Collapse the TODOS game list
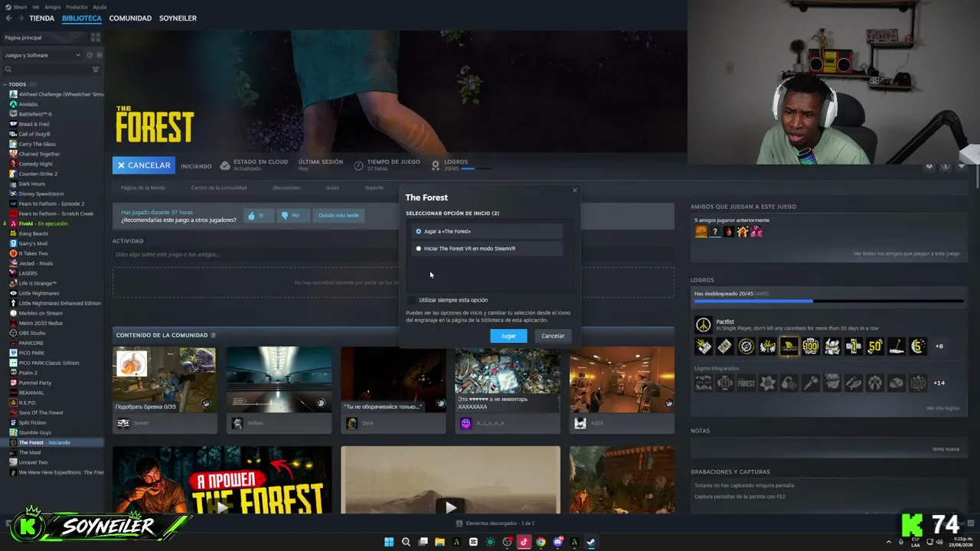This screenshot has height=551, width=980. (5, 84)
